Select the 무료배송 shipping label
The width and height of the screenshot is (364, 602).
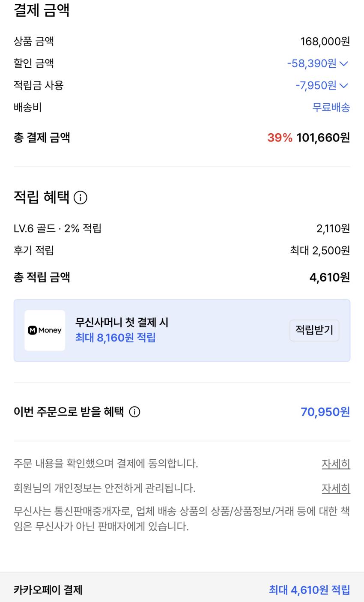coord(331,108)
